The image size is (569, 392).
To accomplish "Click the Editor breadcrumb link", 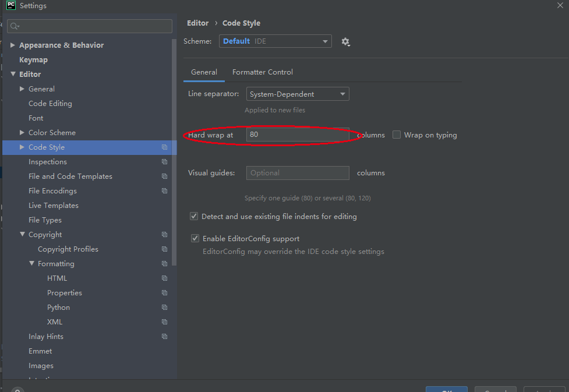I will coord(197,23).
